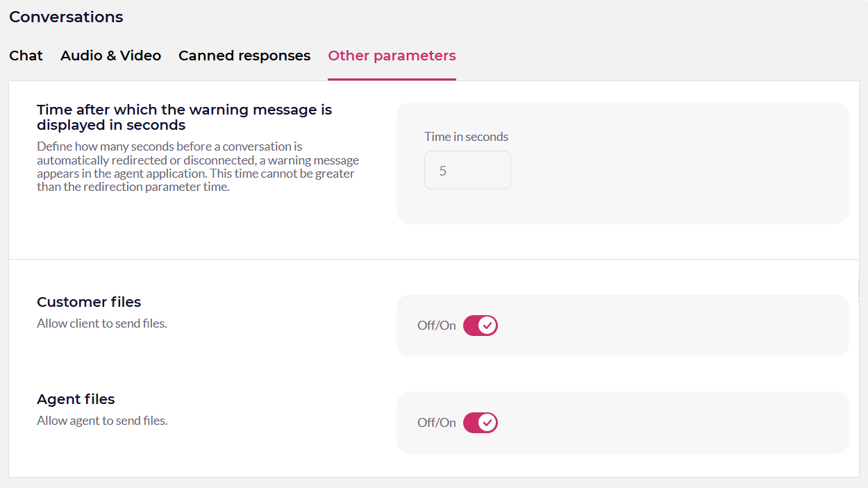Click the Conversations page title
The width and height of the screenshot is (868, 488).
pos(66,17)
